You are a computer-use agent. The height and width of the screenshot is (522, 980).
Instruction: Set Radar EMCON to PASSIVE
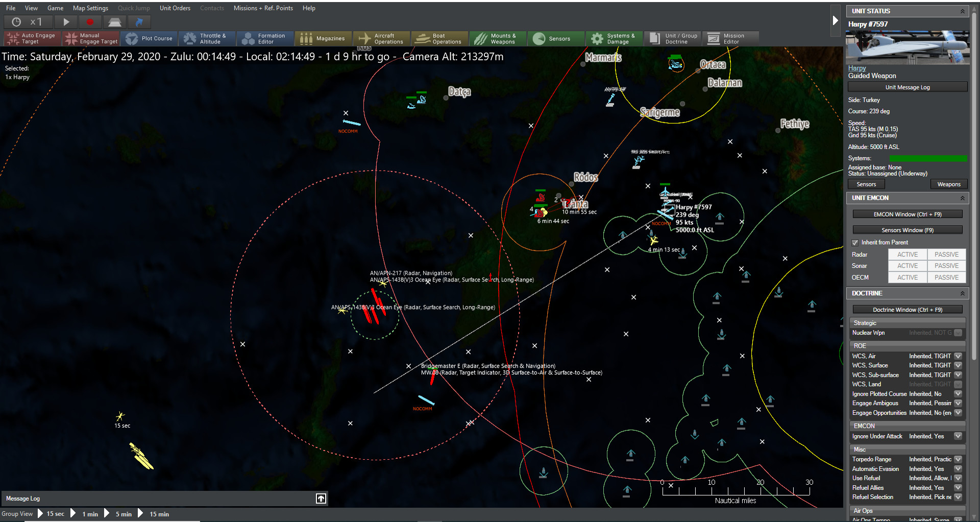(946, 254)
